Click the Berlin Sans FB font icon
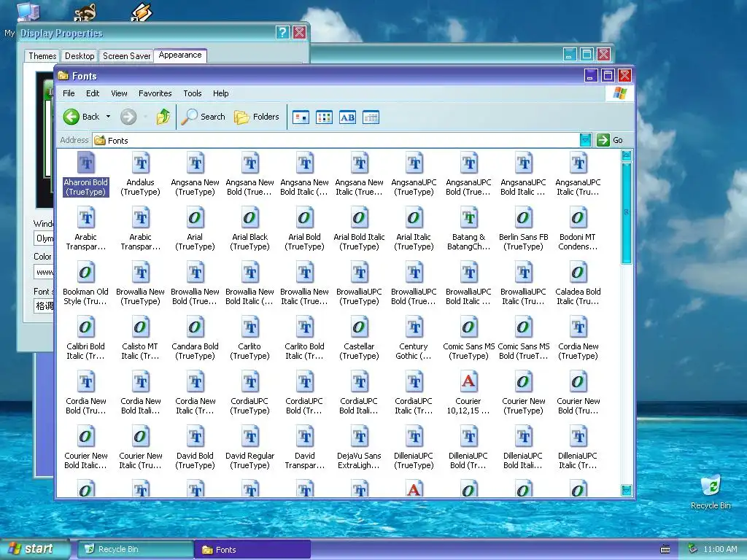 point(524,217)
